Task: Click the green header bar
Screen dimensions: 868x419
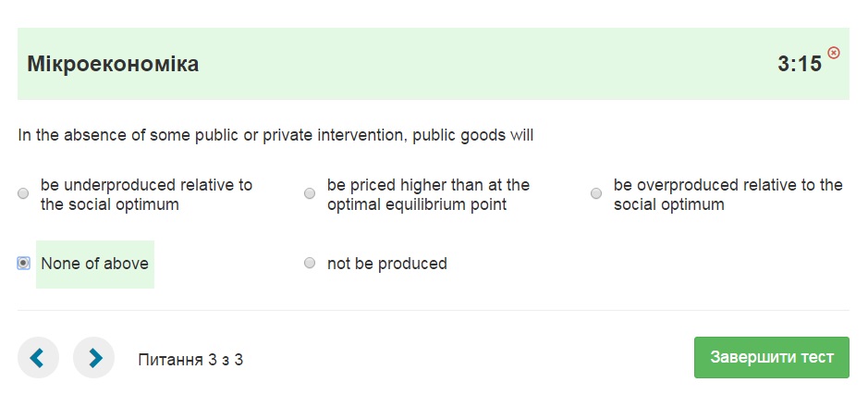Action: (462, 64)
